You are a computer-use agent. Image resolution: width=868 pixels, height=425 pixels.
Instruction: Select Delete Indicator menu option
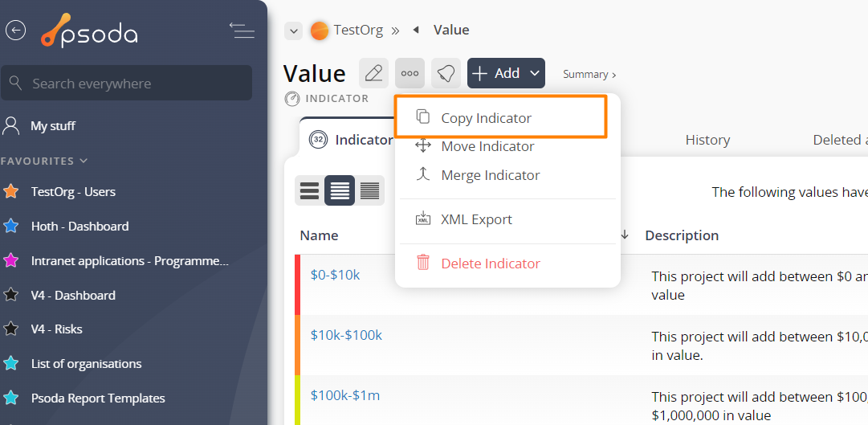click(x=490, y=264)
